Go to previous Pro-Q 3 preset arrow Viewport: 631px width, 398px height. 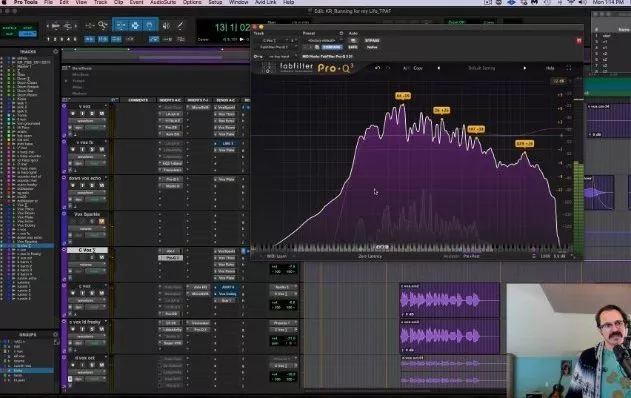439,68
